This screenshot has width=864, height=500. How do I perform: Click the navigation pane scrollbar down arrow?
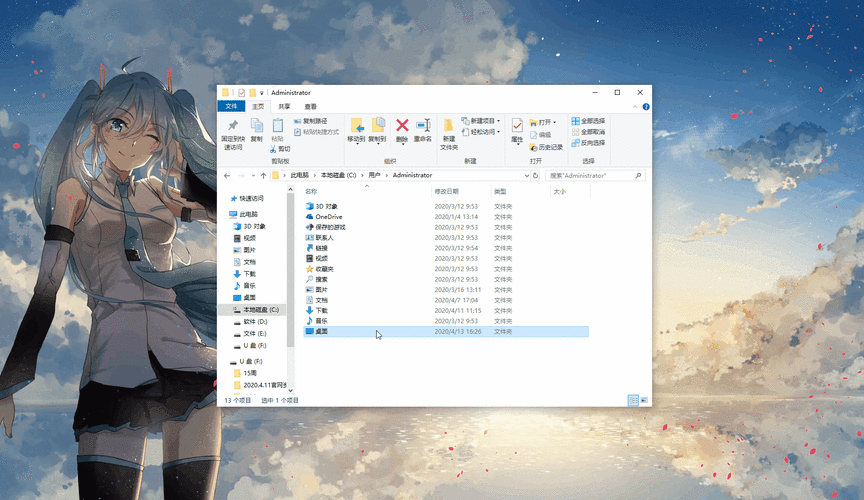tap(290, 390)
